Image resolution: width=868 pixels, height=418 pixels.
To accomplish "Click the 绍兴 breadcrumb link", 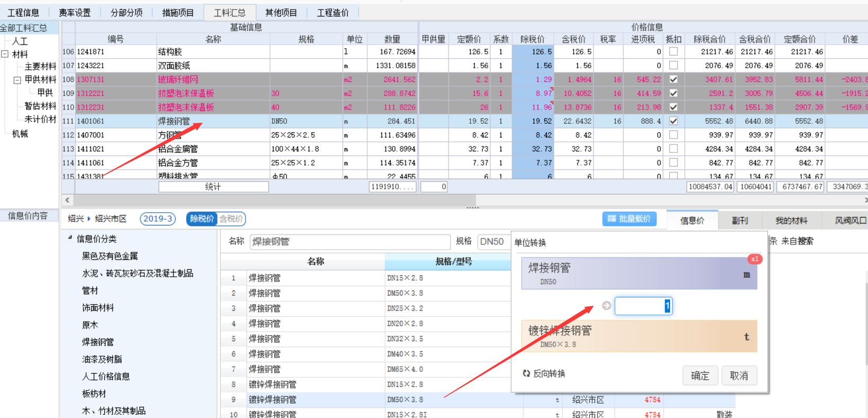I will pos(76,219).
